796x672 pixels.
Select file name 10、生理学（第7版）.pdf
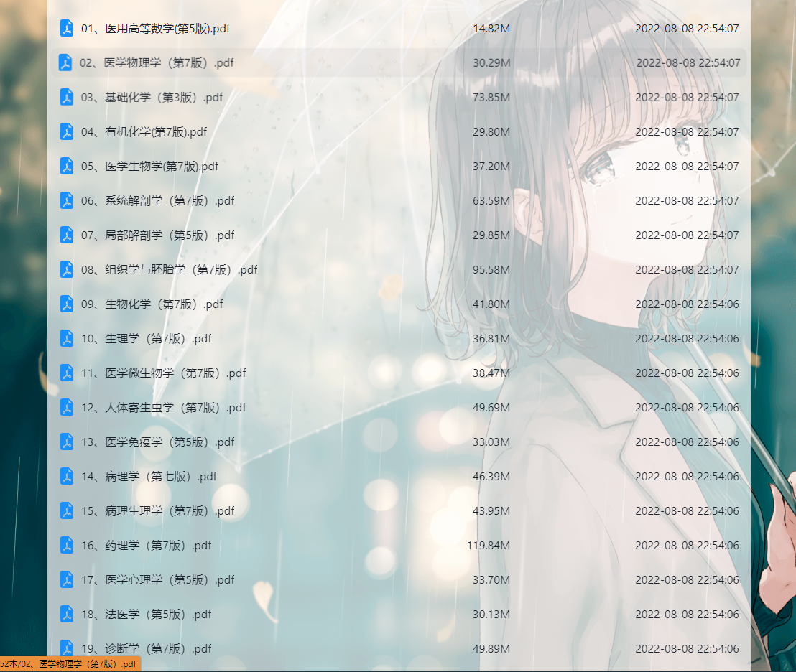click(147, 339)
